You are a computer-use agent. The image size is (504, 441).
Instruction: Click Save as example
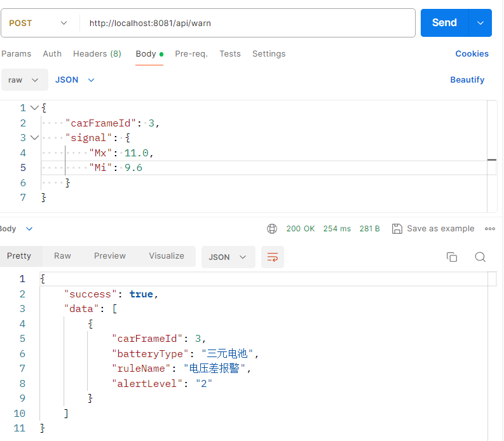pyautogui.click(x=433, y=229)
